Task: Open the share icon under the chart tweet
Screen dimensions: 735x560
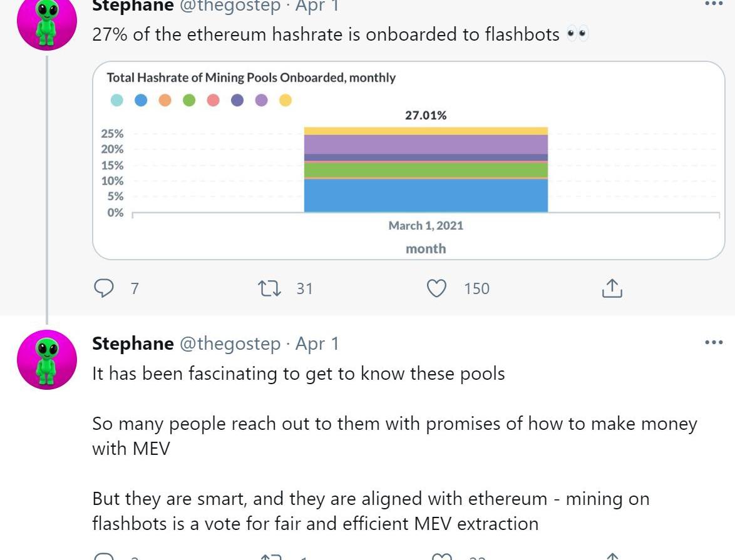Action: coord(612,288)
